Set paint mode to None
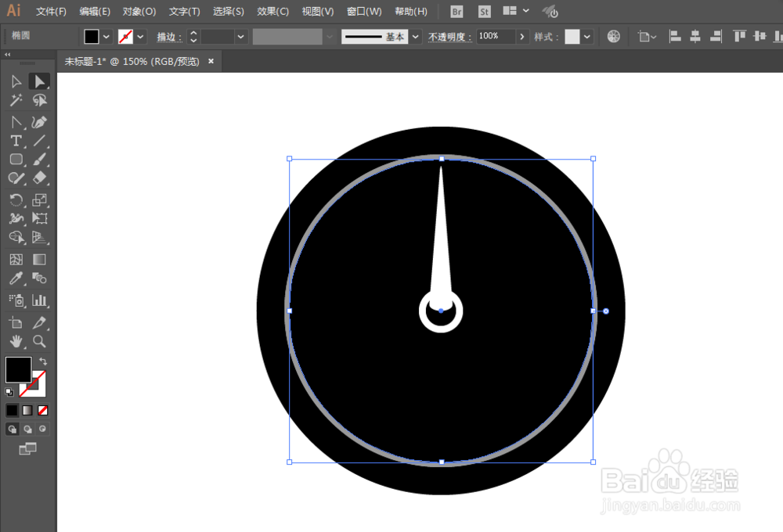Viewport: 783px width, 532px height. pos(43,410)
